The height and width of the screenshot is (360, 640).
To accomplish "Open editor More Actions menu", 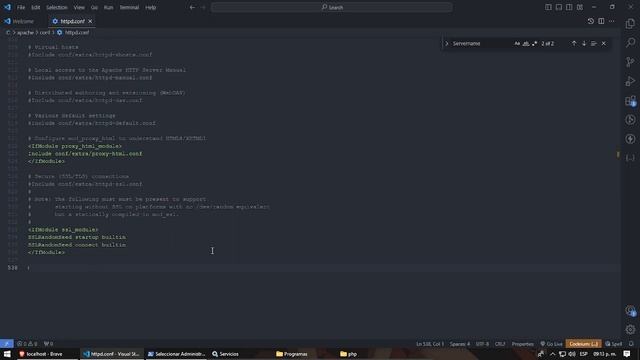I will click(611, 21).
